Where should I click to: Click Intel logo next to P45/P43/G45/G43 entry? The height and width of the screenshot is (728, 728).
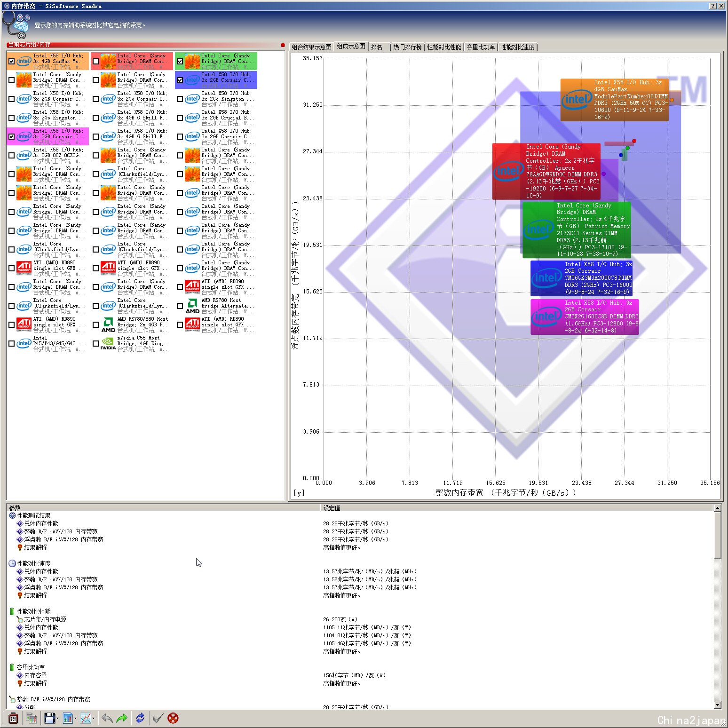click(x=24, y=343)
